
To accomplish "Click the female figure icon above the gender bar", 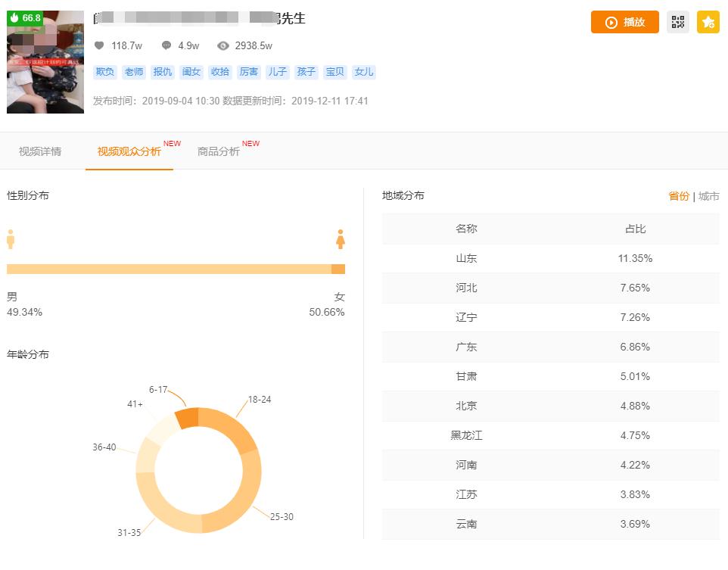I will pos(341,239).
